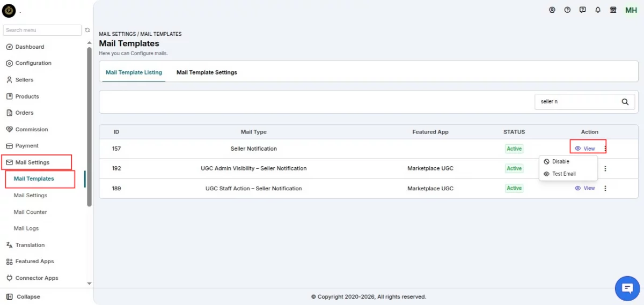
Task: Click the Orders document icon
Action: pos(9,113)
